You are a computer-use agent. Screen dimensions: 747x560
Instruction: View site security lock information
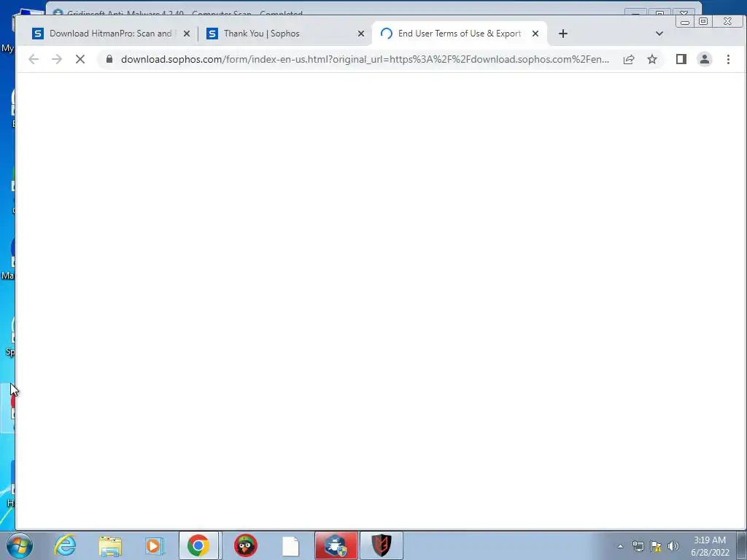click(109, 59)
